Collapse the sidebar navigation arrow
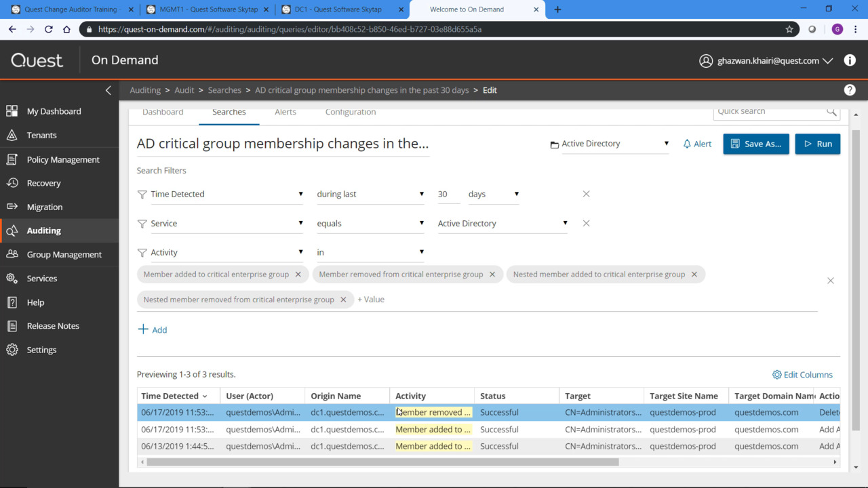The image size is (868, 488). click(108, 90)
